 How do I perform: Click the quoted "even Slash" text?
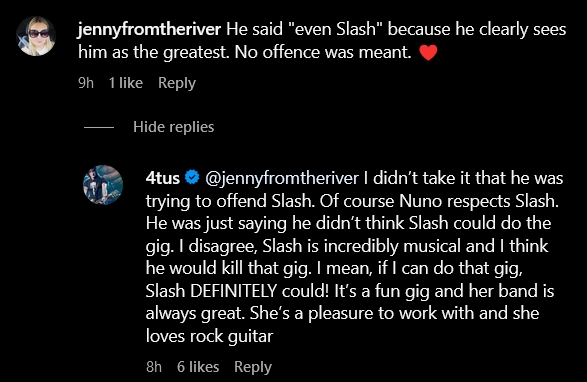coord(334,29)
